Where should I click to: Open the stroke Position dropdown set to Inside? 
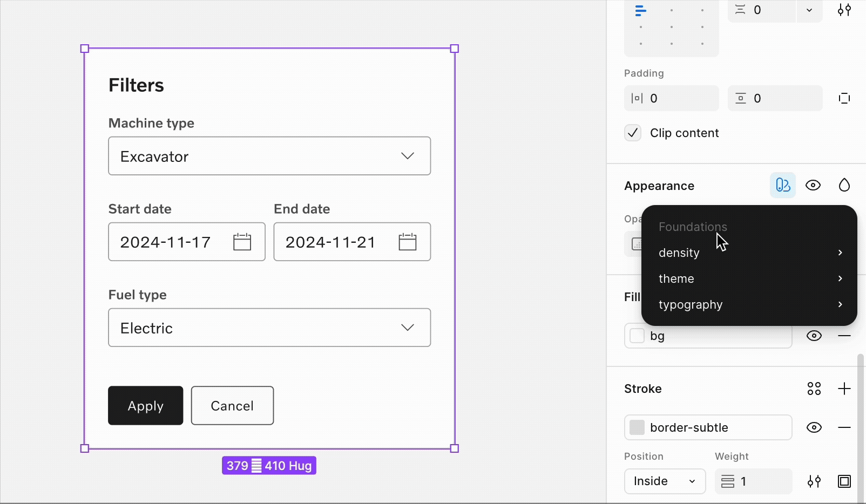click(664, 481)
